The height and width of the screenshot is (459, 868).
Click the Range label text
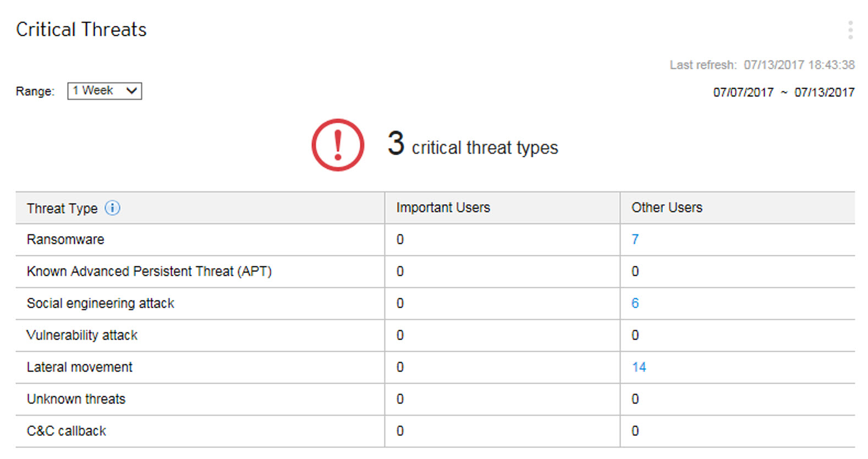(35, 91)
